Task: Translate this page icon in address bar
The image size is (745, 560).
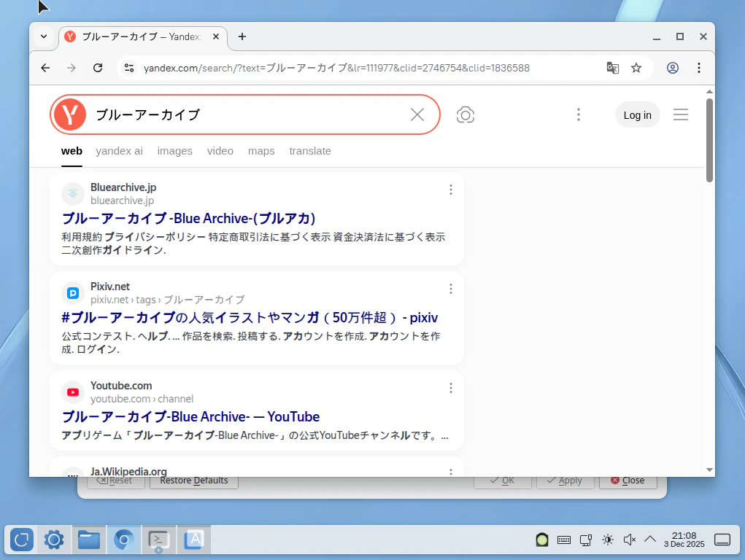Action: [x=612, y=68]
